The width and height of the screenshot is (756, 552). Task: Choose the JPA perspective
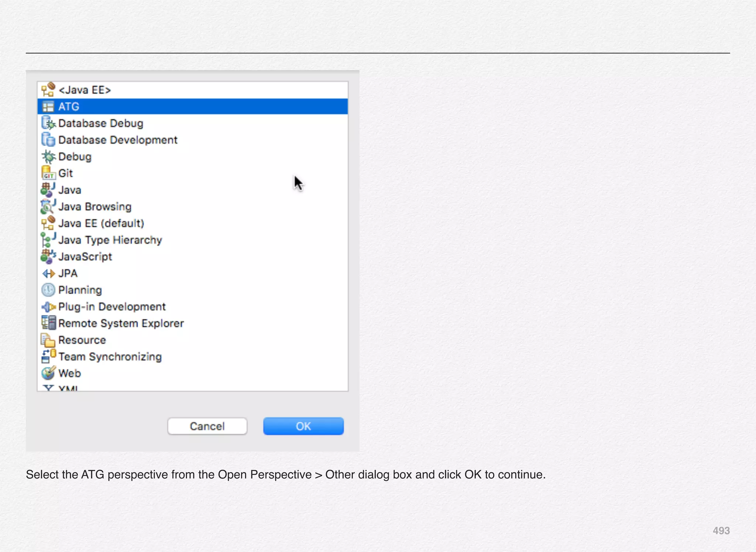click(193, 273)
